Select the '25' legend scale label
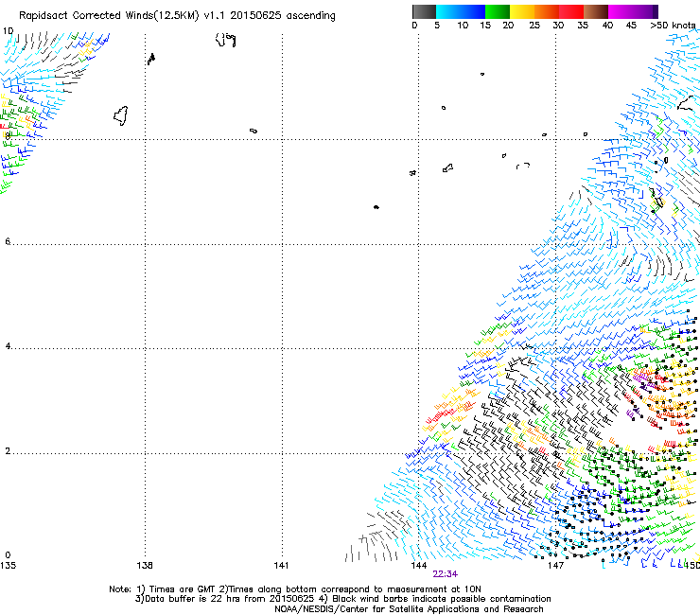This screenshot has width=700, height=615. click(x=534, y=26)
